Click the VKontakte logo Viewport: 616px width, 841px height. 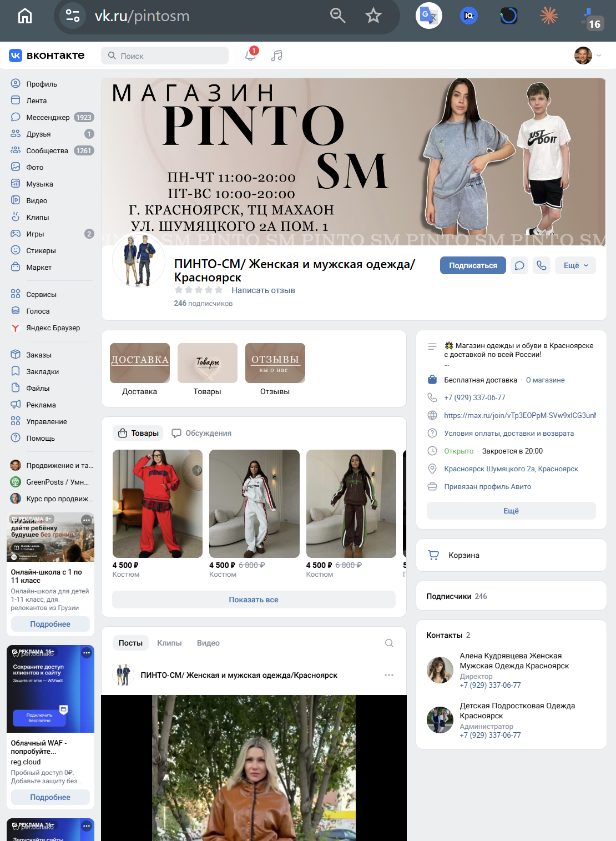tap(47, 56)
